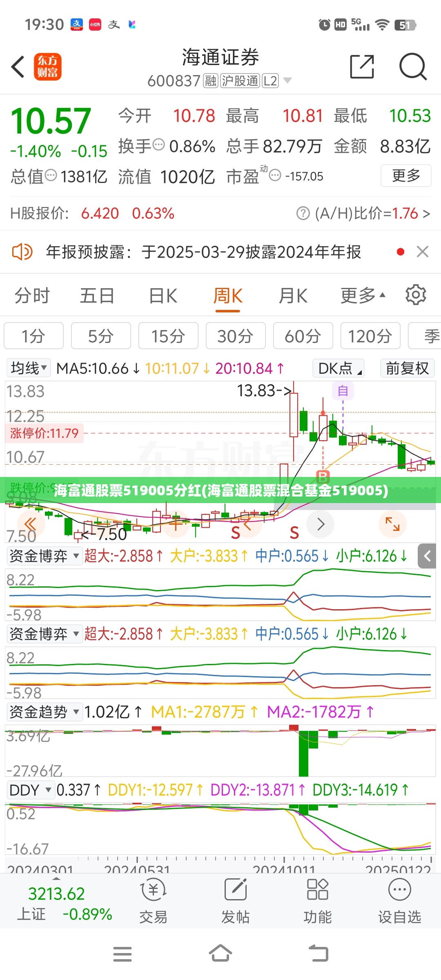
Task: Click the 更多 button under 金额
Action: point(406,176)
